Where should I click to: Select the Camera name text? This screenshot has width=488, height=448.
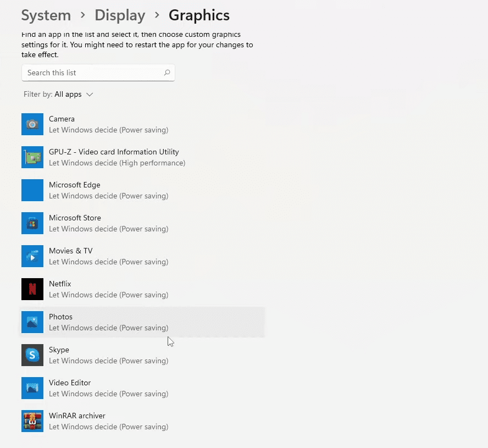(x=62, y=119)
